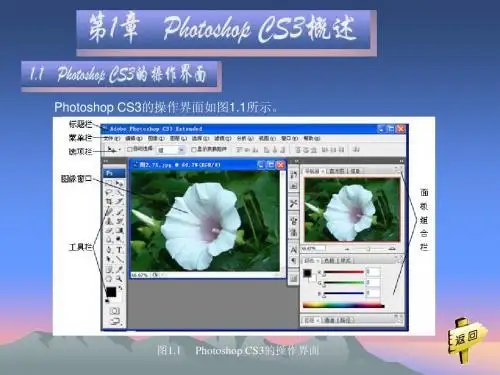Click the Navigator zoom percentage field
This screenshot has width=500, height=375.
[313, 248]
